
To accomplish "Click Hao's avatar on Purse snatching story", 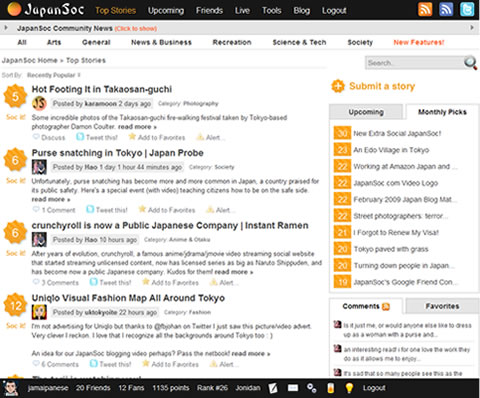I will point(39,167).
